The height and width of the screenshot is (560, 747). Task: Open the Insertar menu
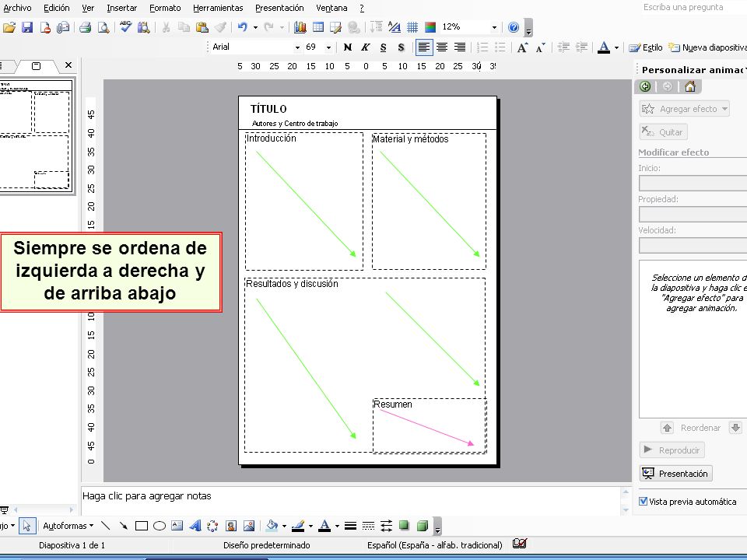pos(121,8)
